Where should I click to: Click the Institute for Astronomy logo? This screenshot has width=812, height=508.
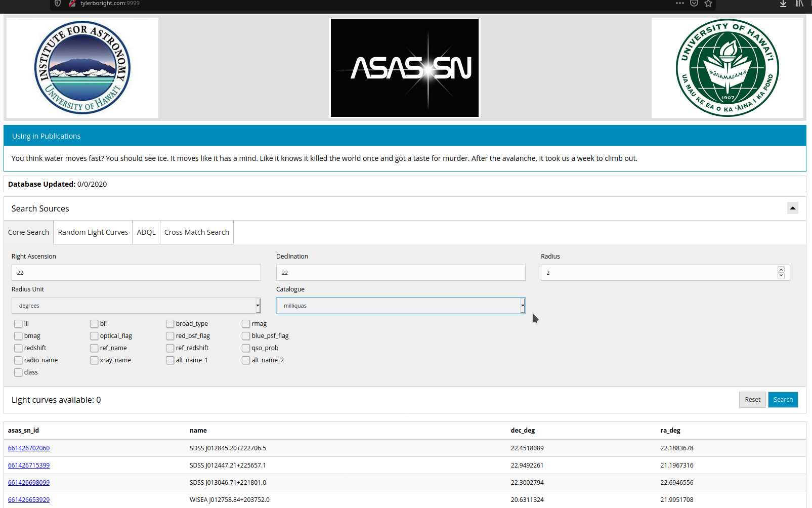(82, 67)
